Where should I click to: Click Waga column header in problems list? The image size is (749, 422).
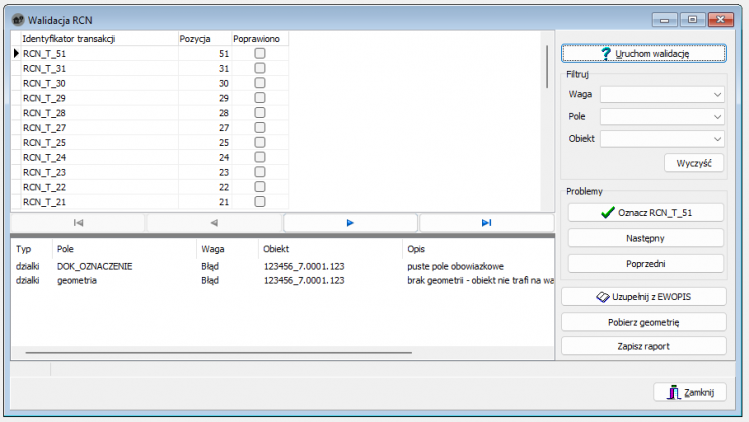(x=227, y=249)
